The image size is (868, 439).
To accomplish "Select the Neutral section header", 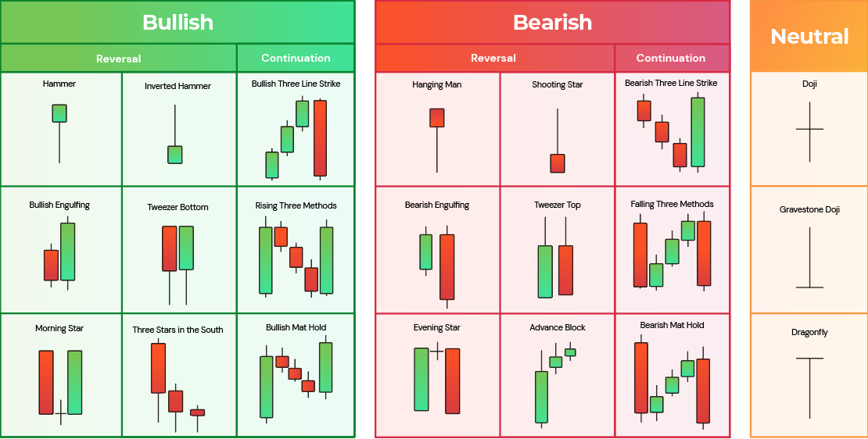I will pyautogui.click(x=809, y=36).
